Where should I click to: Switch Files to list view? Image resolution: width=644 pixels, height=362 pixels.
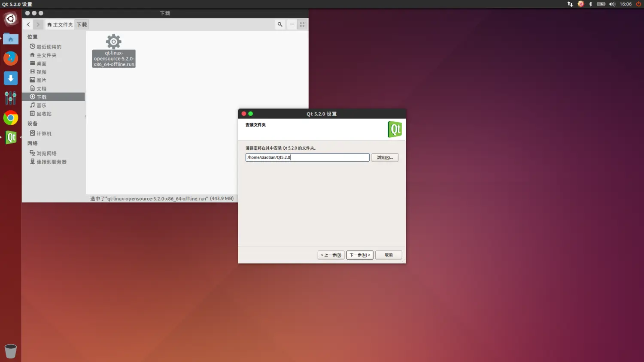coord(292,24)
